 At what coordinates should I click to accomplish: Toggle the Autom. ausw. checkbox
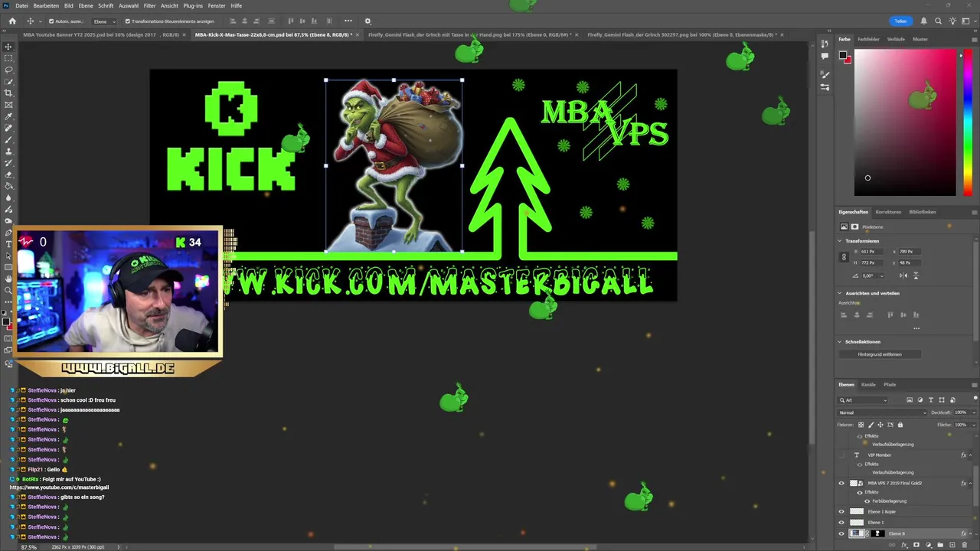(x=51, y=21)
